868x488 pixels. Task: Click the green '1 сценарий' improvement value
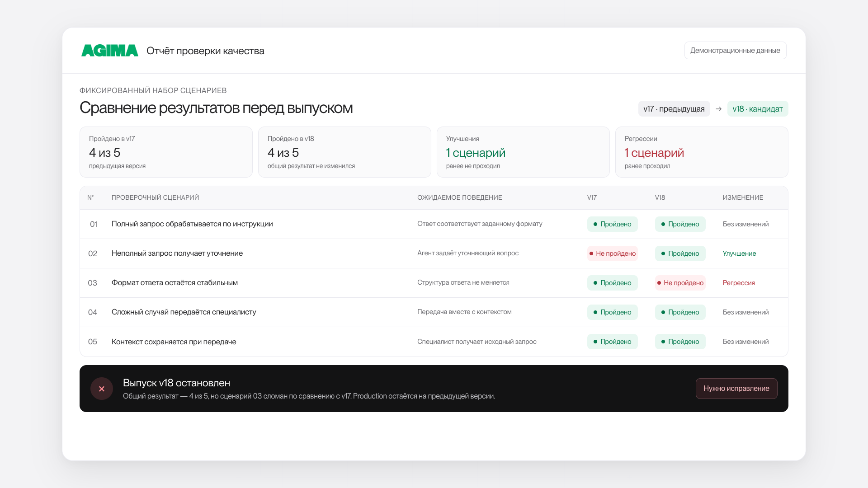476,153
